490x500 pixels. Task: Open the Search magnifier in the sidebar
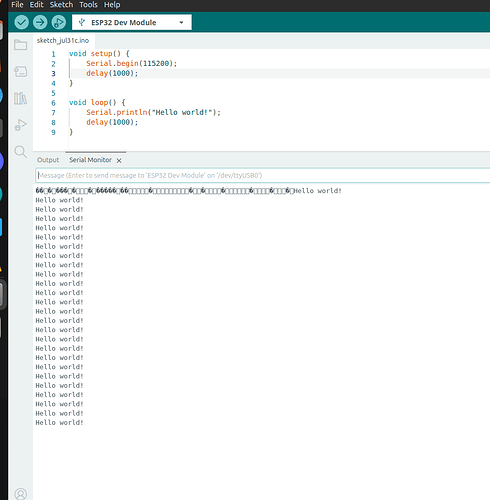(x=20, y=152)
